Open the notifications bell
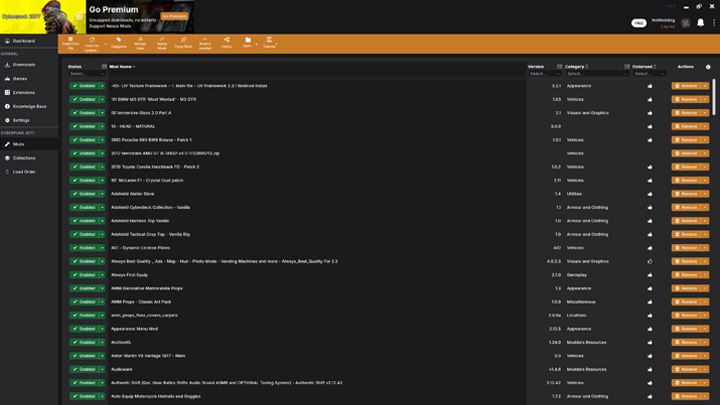Viewport: 720px width, 405px height. click(700, 22)
